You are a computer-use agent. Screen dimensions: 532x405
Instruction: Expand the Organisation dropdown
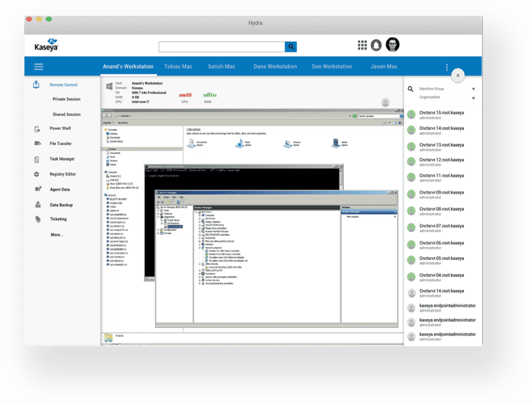(x=447, y=98)
